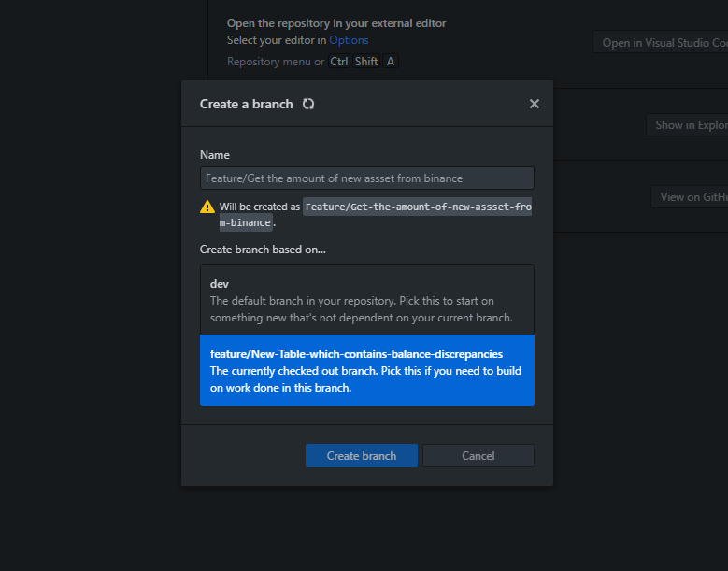
Task: Click the Shift key hint
Action: (365, 62)
